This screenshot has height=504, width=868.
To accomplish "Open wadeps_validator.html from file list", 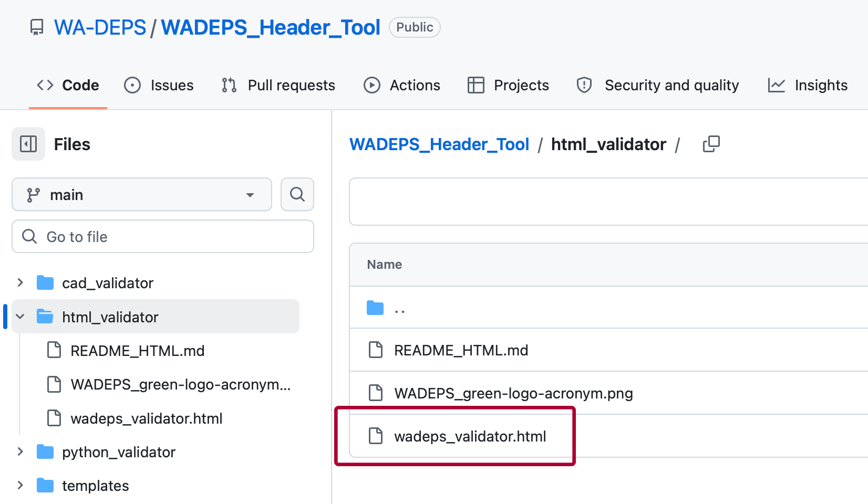I will pos(470,436).
